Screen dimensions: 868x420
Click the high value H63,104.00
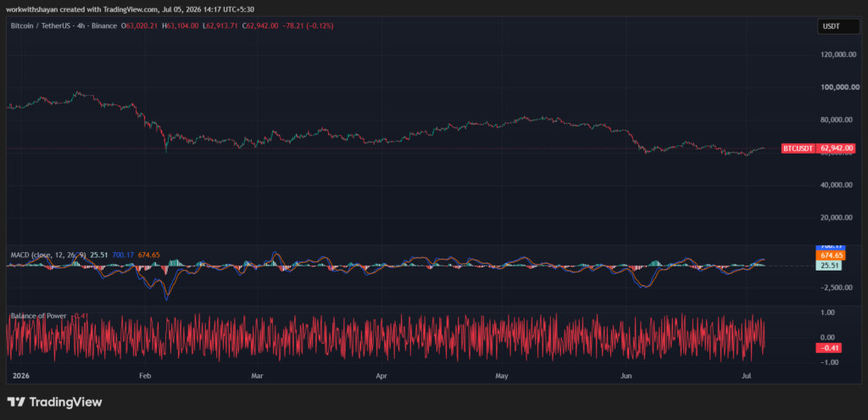tap(181, 26)
